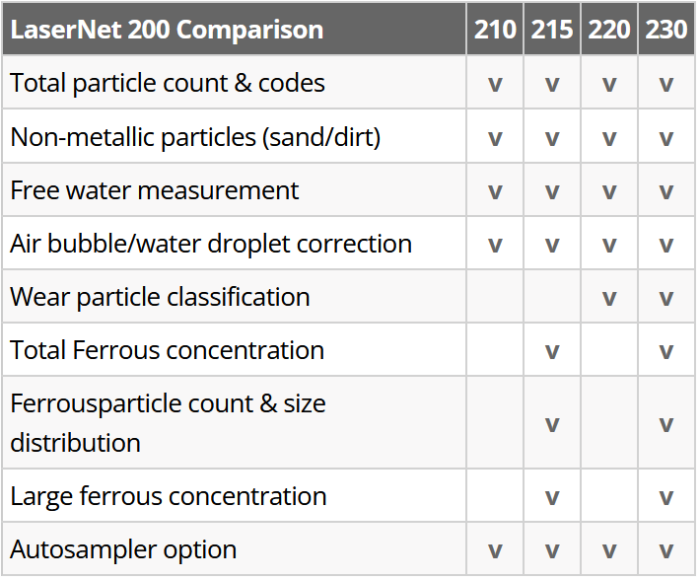Screen dimensions: 700x580
Task: Click the 210 checkmark for Total particle count
Action: point(495,84)
